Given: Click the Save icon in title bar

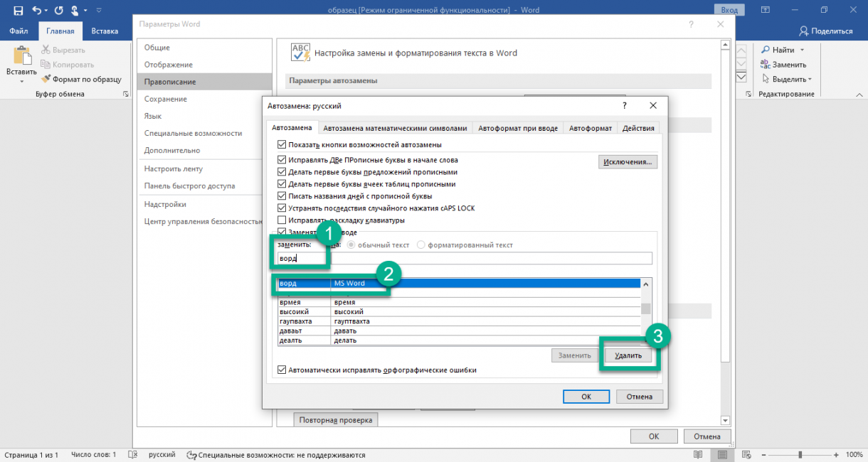Looking at the screenshot, I should point(18,10).
